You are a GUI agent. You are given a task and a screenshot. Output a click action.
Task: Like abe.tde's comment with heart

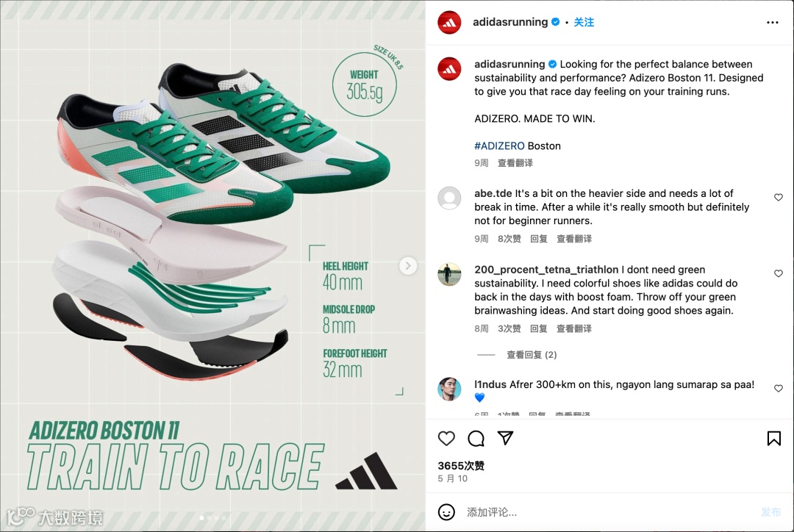[x=779, y=198]
